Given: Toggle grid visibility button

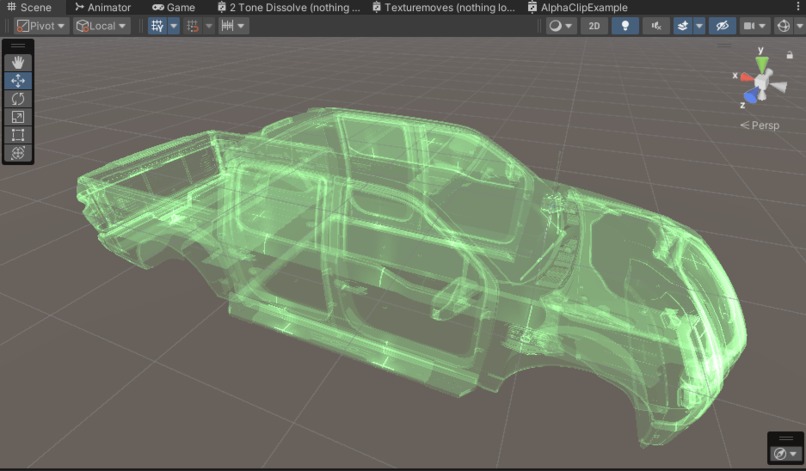Looking at the screenshot, I should click(x=157, y=26).
